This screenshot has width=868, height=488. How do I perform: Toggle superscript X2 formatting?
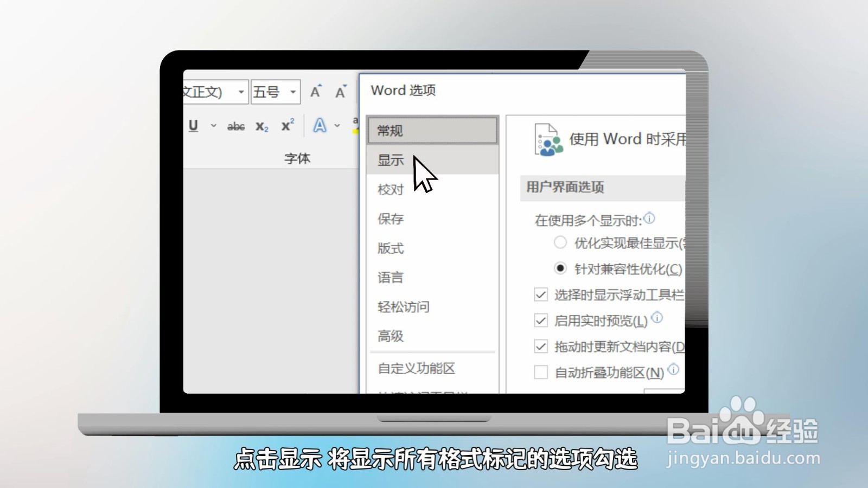point(288,125)
